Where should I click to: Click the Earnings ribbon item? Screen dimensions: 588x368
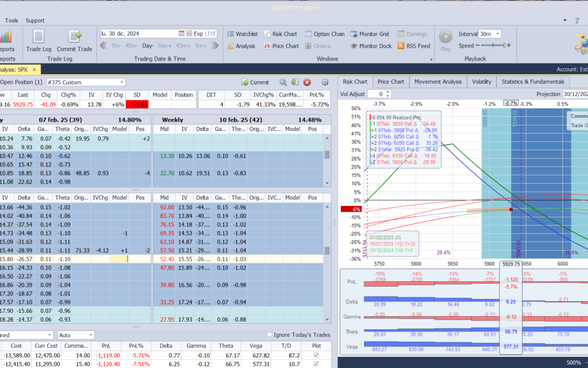click(412, 34)
